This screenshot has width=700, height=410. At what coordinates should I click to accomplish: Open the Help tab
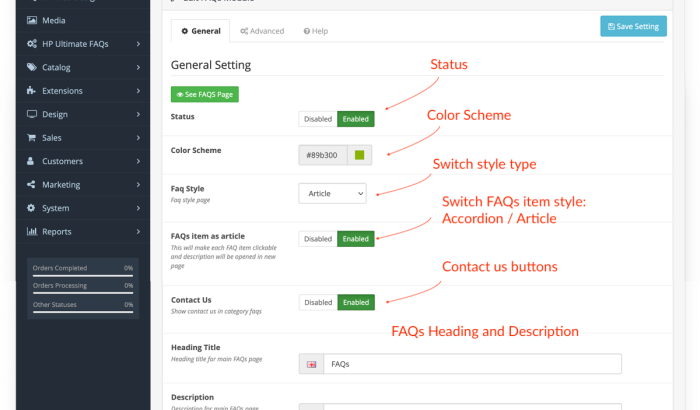tap(316, 31)
